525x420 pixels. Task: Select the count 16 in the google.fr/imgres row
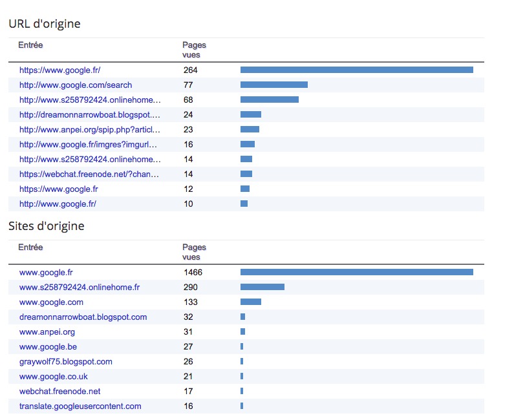[x=188, y=145]
